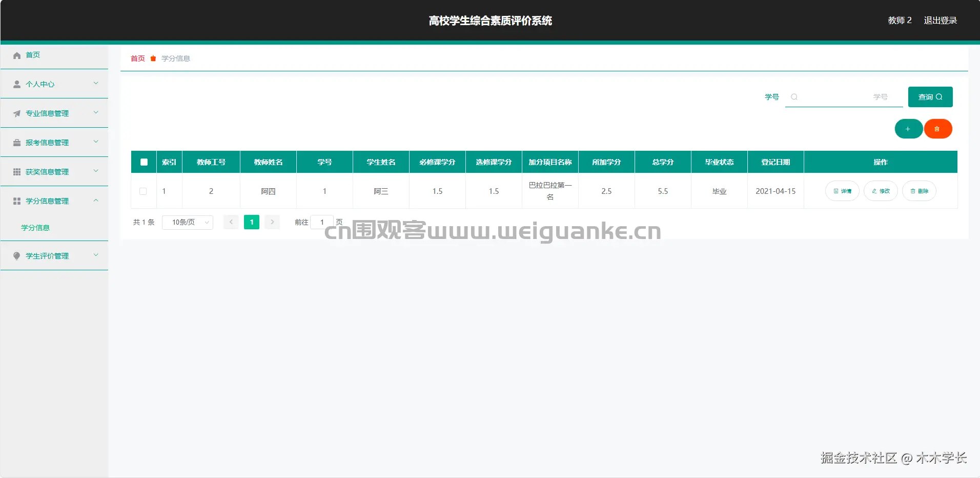Toggle the select-all checkbox in table header
This screenshot has height=478, width=980.
[144, 162]
